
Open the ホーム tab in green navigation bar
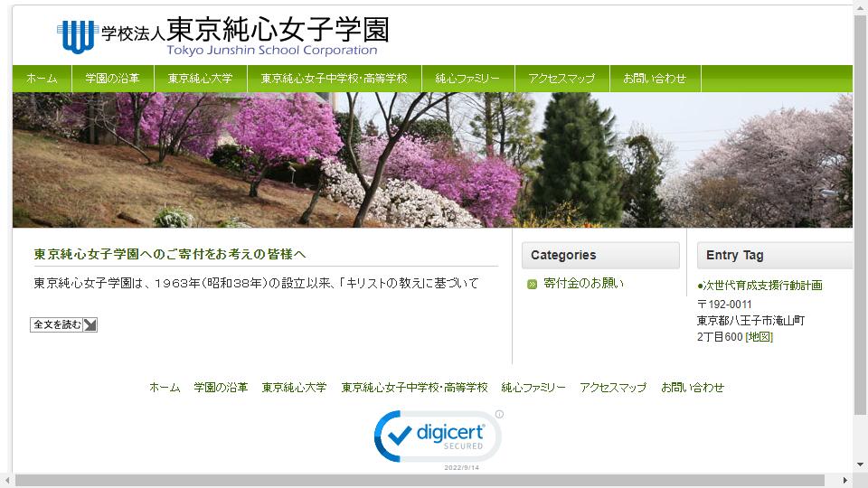(42, 79)
